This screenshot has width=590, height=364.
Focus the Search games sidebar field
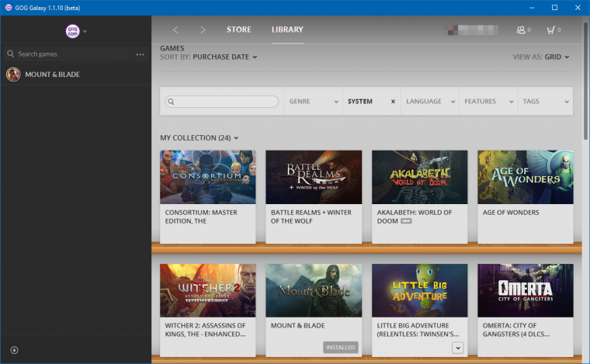pos(68,54)
